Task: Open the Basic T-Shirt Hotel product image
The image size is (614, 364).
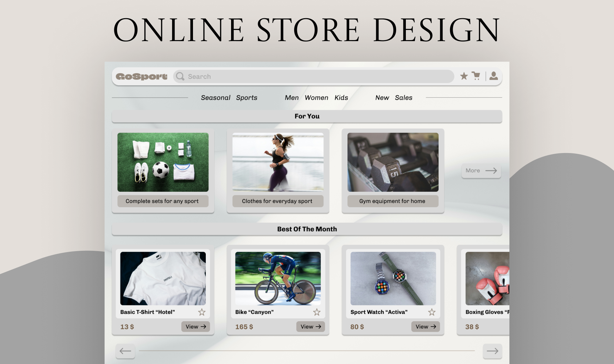Action: (163, 278)
